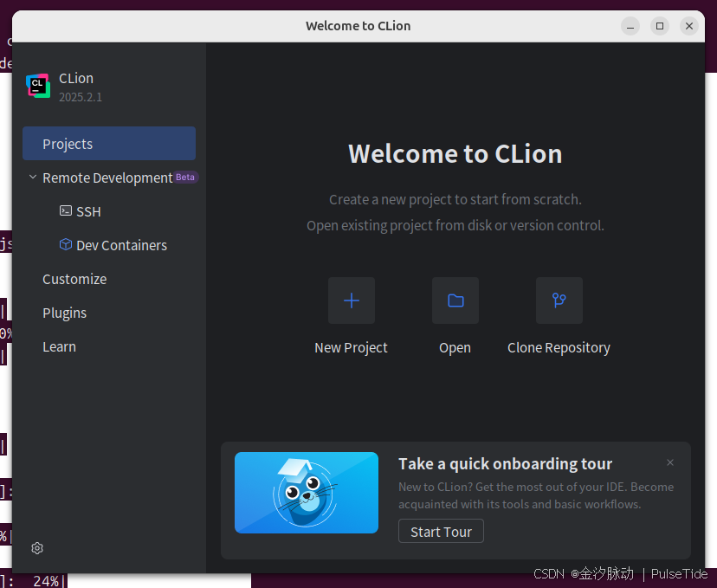Screen dimensions: 717x588
Task: Close the Welcome to CLion window
Action: (689, 26)
